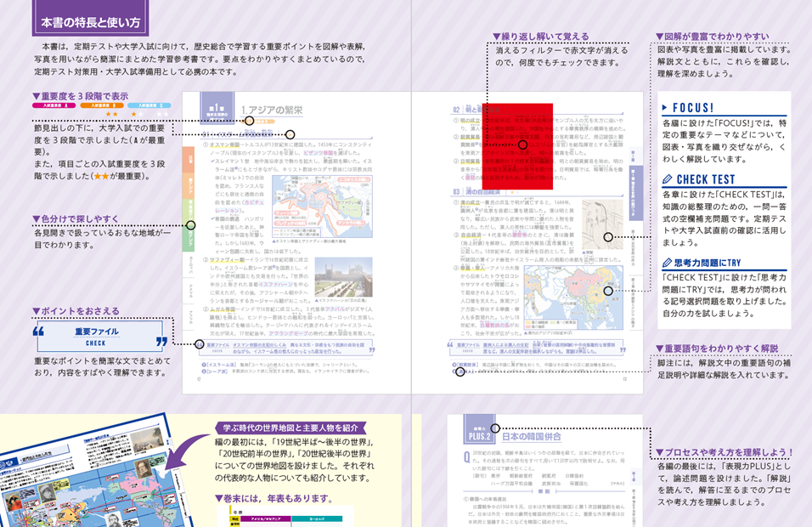
Task: Click the gold stars under the importance badges
Action: pyautogui.click(x=111, y=114)
